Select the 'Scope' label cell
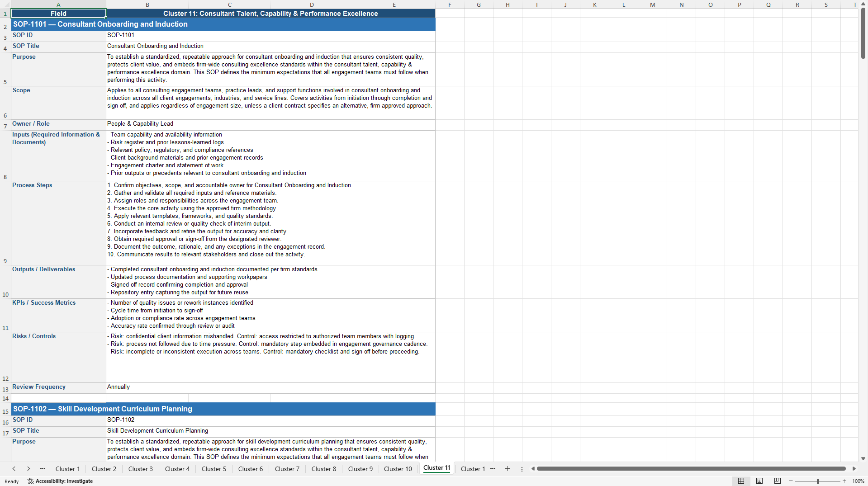Image resolution: width=868 pixels, height=486 pixels. 58,103
